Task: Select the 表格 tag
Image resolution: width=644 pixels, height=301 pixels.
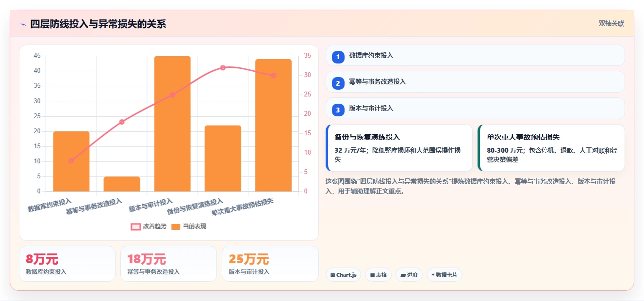Action: [x=378, y=275]
